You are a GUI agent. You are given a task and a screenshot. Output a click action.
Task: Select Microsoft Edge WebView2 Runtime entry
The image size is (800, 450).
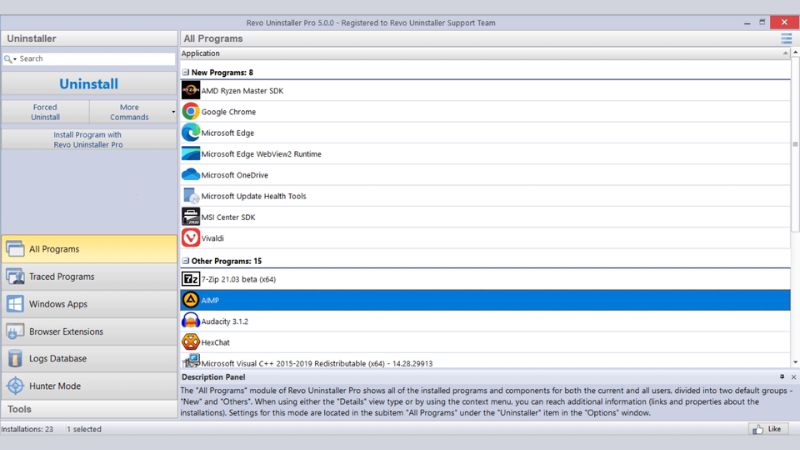click(x=261, y=154)
